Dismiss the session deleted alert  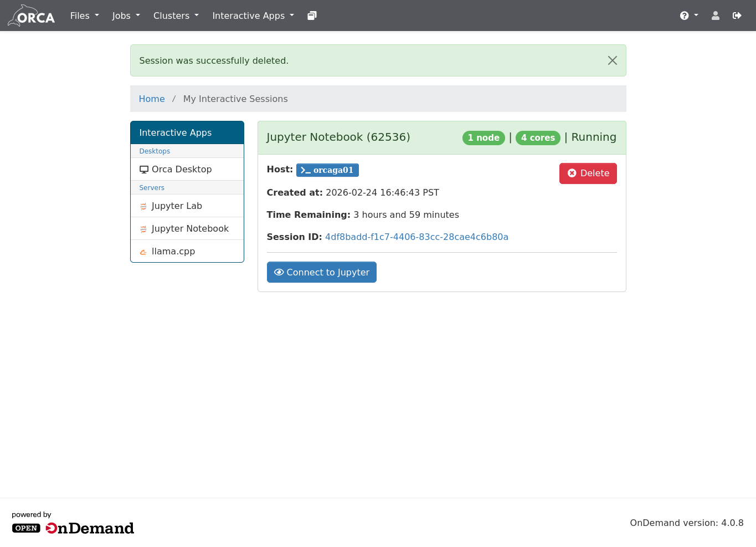coord(612,60)
